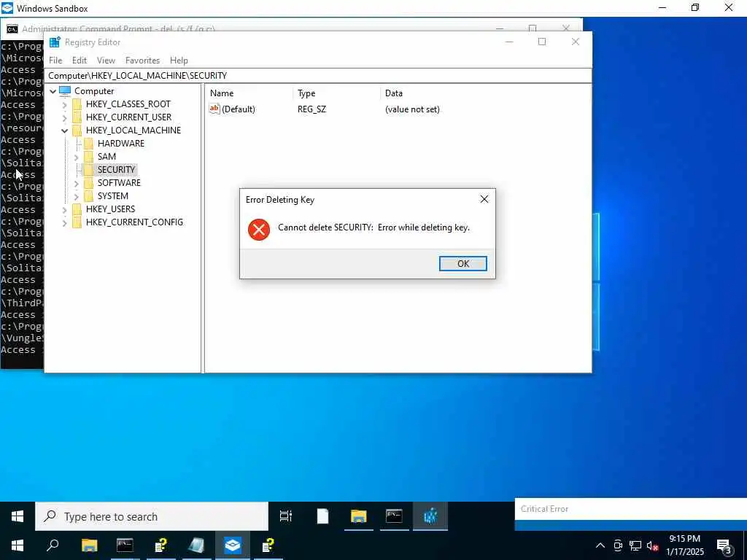Click OK in the Error Deleting Key dialog
The width and height of the screenshot is (747, 560).
point(462,263)
